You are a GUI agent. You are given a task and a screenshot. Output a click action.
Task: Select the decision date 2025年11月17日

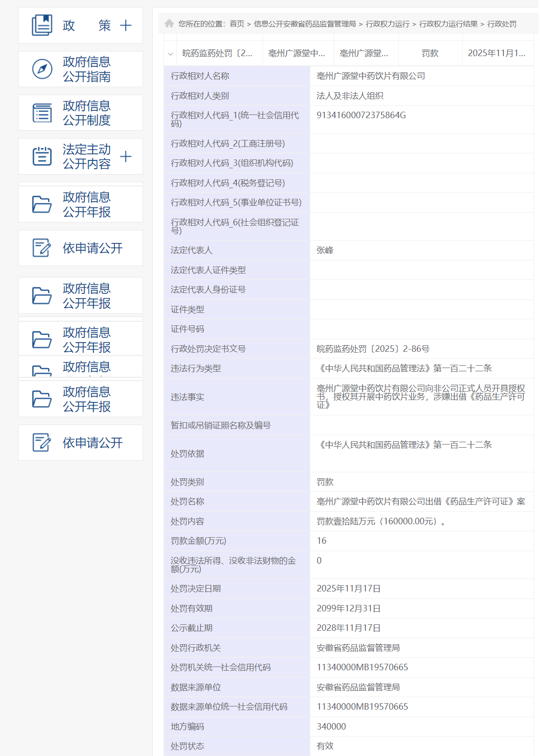(349, 589)
